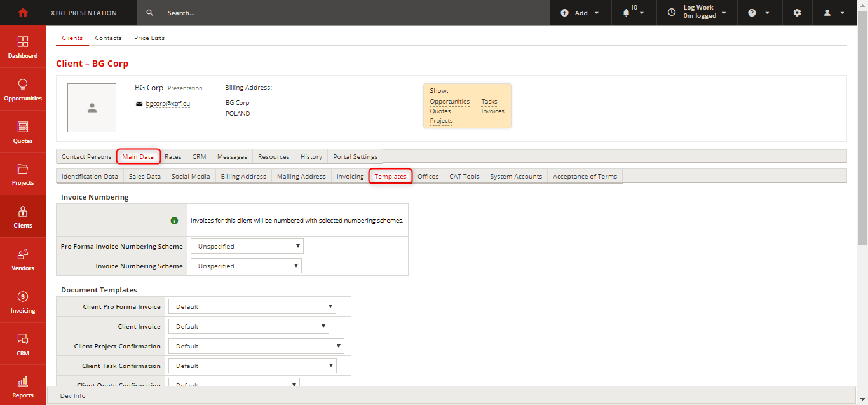Screen dimensions: 868x405
Task: Open the History tab
Action: tap(311, 156)
